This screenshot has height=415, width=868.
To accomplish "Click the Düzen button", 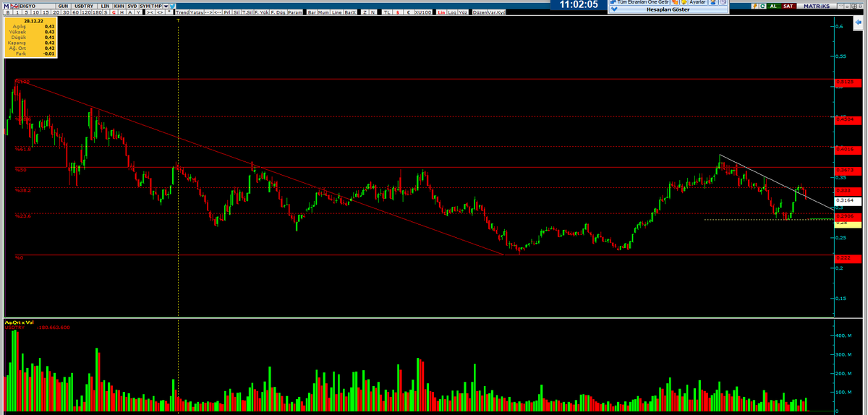I will (x=480, y=12).
